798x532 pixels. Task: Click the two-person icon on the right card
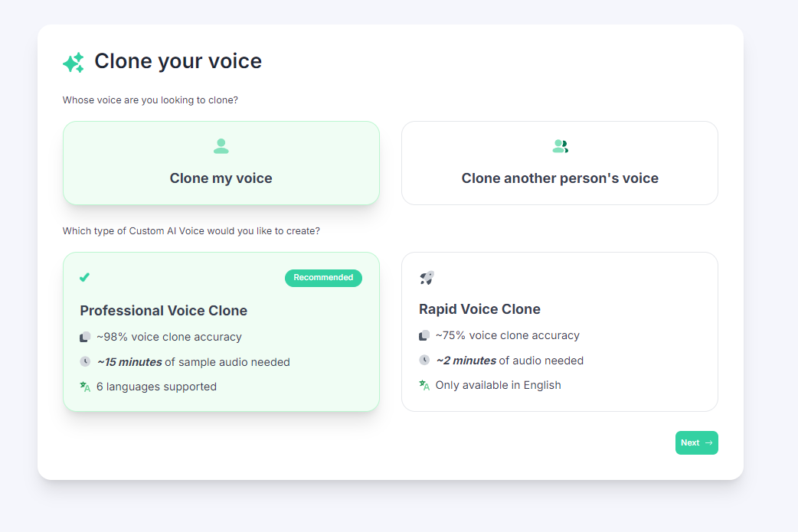pos(560,145)
